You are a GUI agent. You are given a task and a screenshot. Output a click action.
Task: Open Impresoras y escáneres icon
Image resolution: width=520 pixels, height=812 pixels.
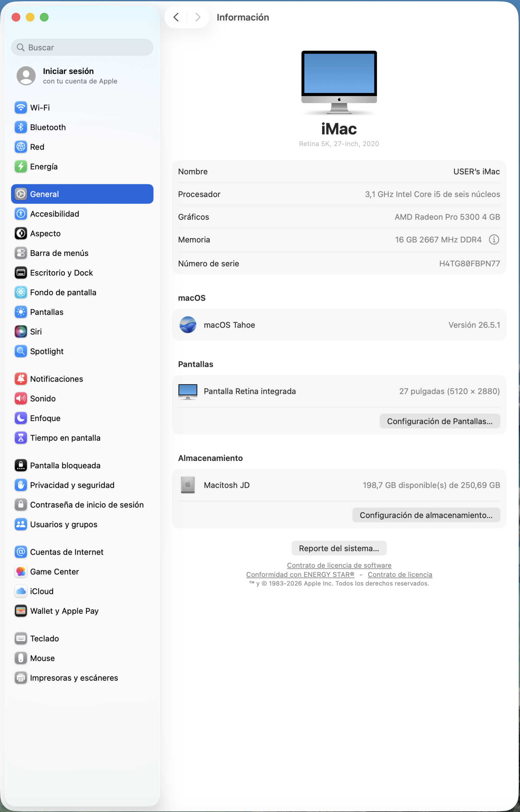21,678
